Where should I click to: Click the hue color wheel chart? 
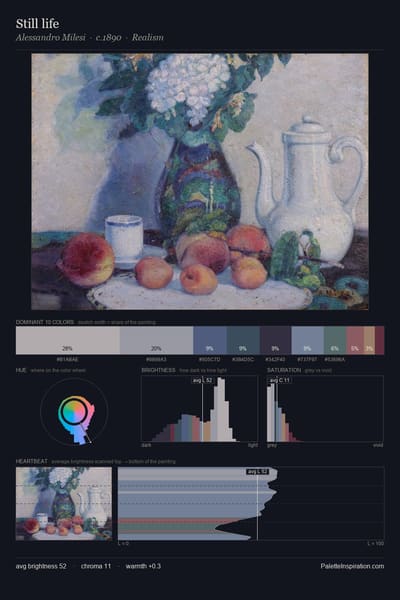[74, 412]
